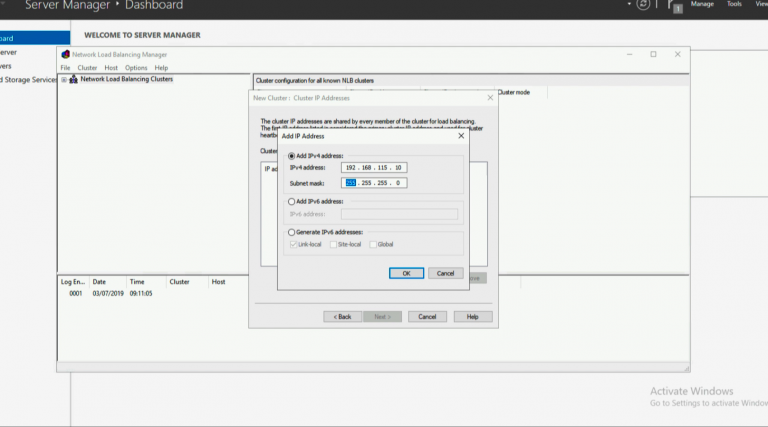This screenshot has height=427, width=768.
Task: Click Cancel in New Cluster wizard
Action: tap(427, 317)
